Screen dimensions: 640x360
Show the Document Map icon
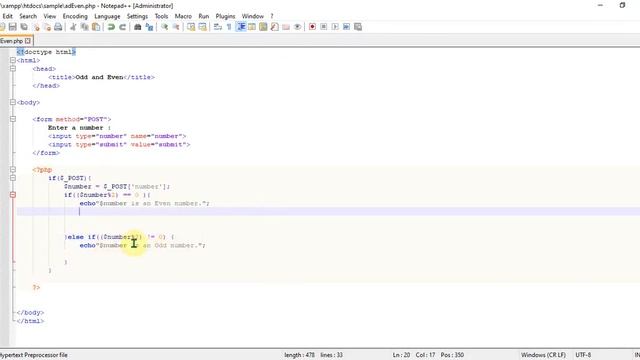pyautogui.click(x=263, y=27)
